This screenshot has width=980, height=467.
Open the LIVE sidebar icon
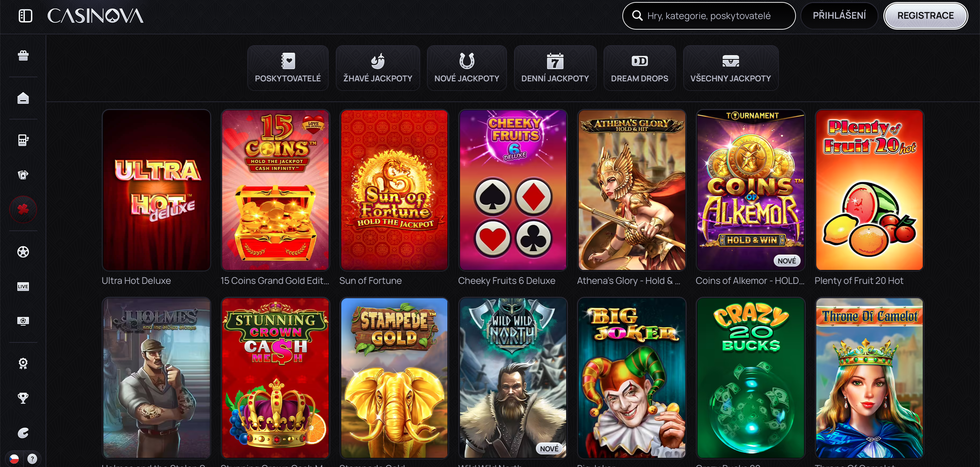(x=23, y=286)
